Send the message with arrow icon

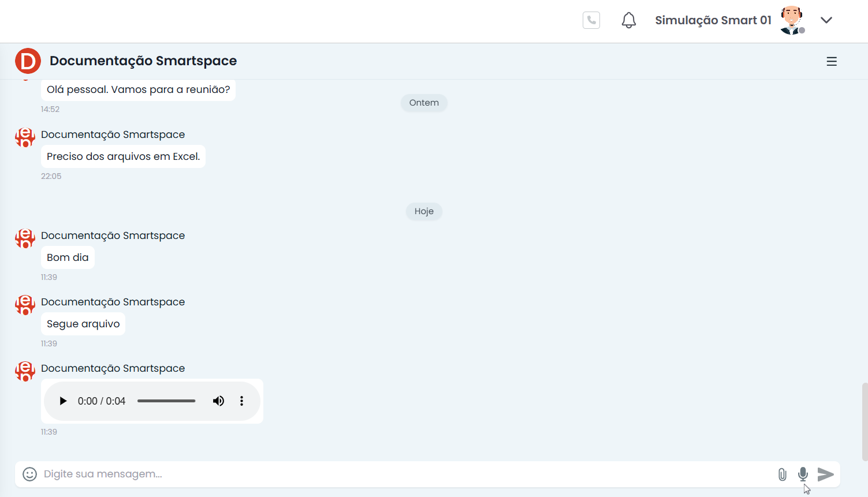(825, 474)
